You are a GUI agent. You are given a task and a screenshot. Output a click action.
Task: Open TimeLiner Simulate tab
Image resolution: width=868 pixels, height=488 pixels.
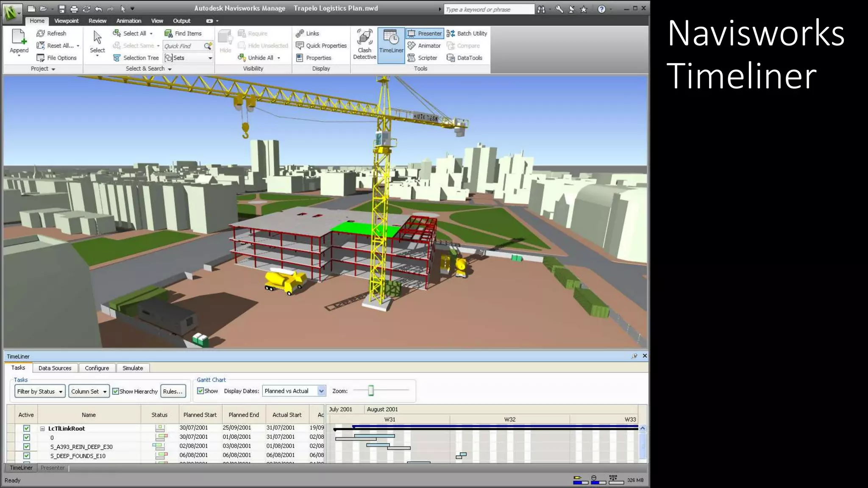pos(133,368)
